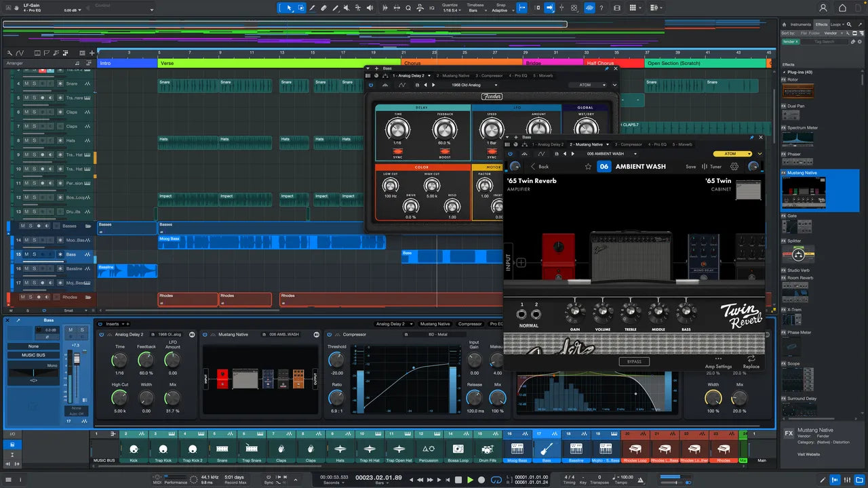Switch to the Loops tab
This screenshot has width=868, height=488.
click(x=835, y=24)
